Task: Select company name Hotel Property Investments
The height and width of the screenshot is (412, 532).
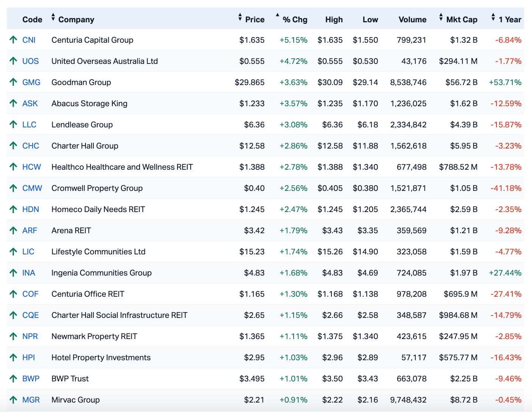Action: pyautogui.click(x=101, y=358)
